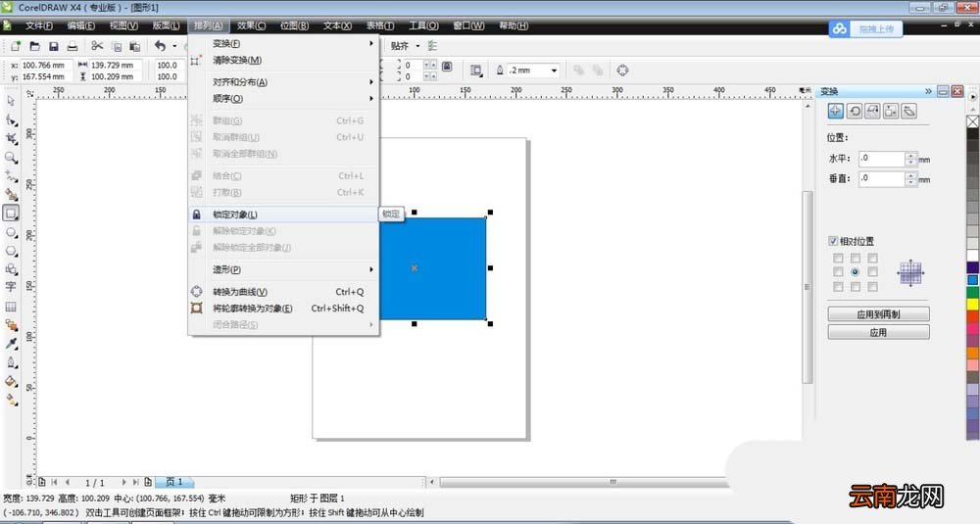Toggle the 相对位置 checkbox
980x524 pixels.
833,241
